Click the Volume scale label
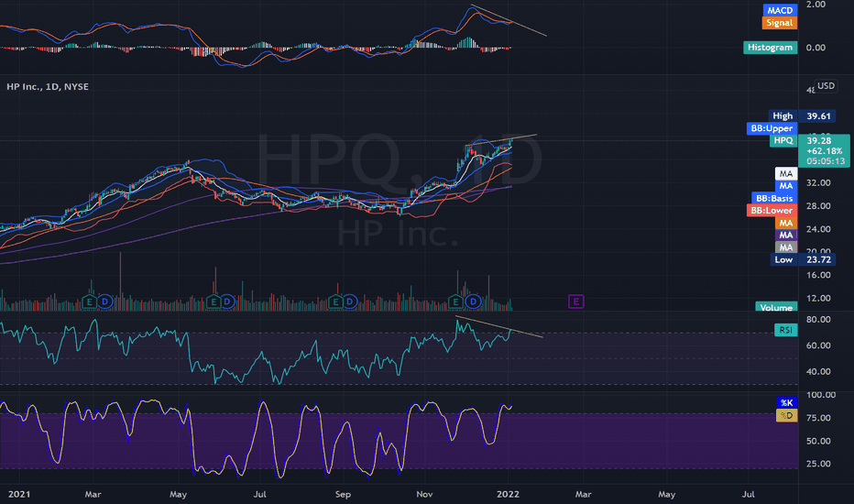The width and height of the screenshot is (854, 504). [x=776, y=307]
